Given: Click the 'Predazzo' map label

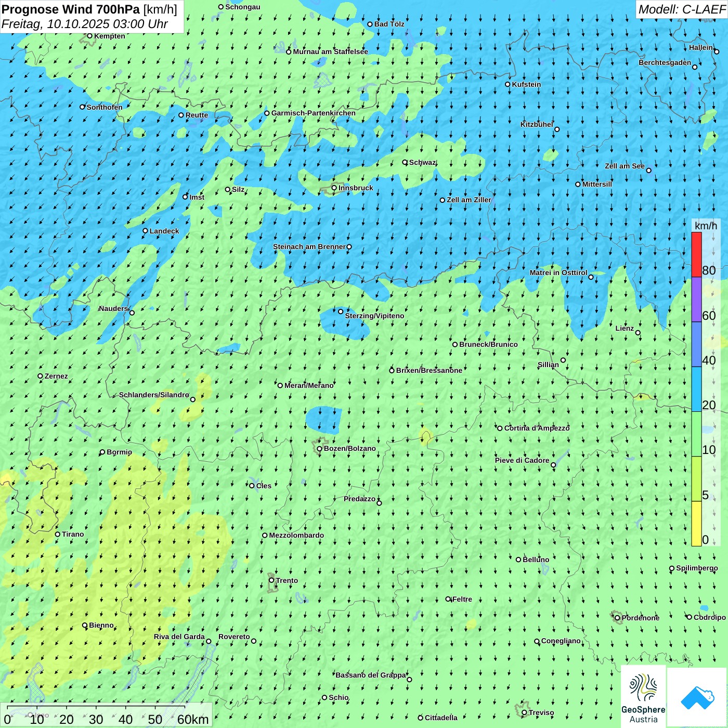Looking at the screenshot, I should (359, 499).
